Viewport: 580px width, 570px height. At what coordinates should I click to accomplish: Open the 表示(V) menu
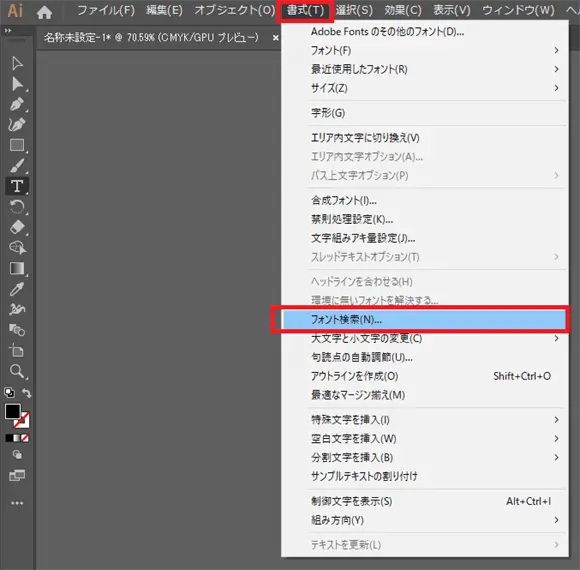[452, 10]
